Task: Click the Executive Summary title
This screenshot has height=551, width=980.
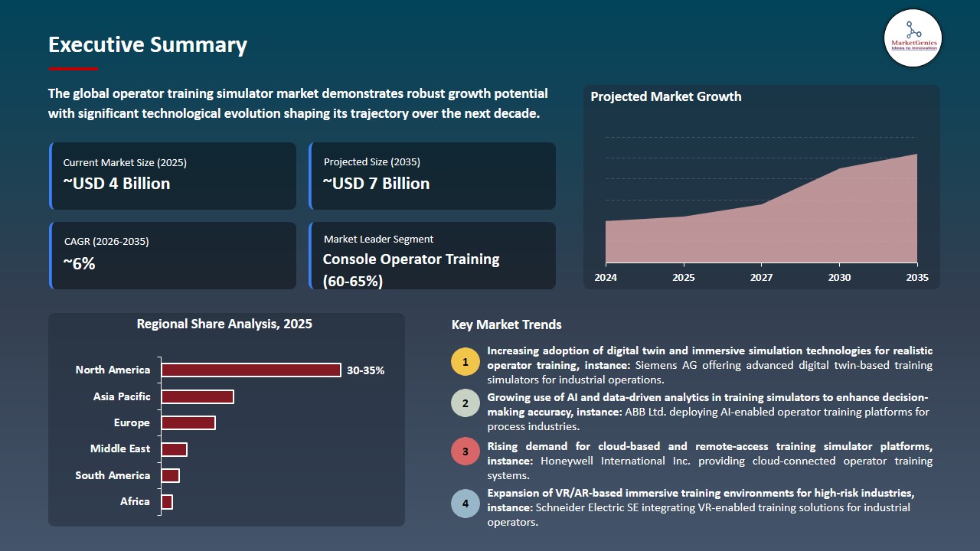Action: point(148,45)
